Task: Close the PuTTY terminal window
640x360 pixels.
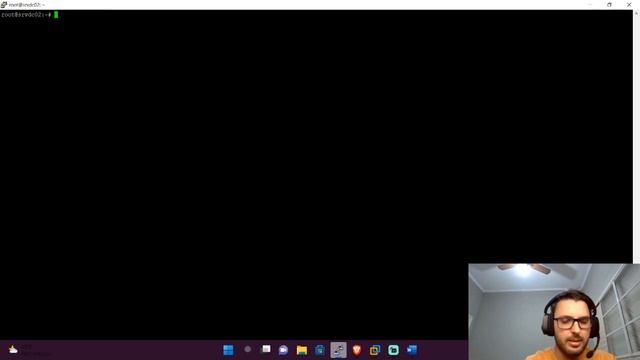Action: point(629,4)
